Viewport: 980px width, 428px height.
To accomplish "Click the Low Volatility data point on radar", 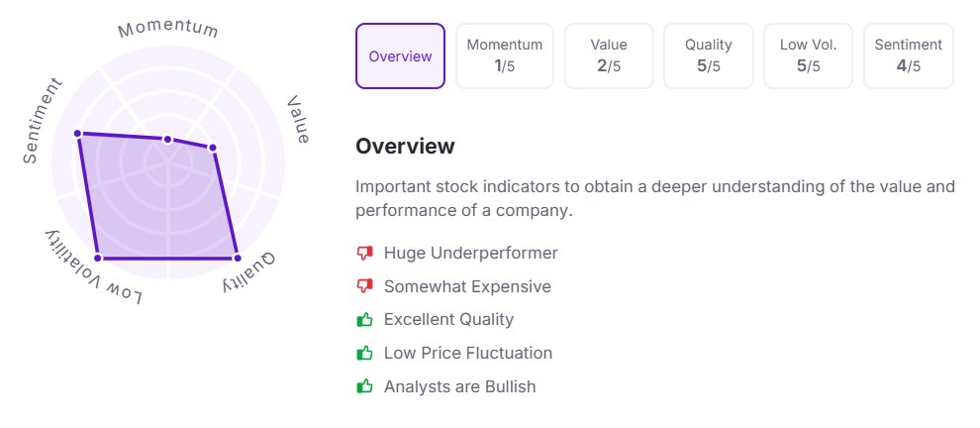I will coord(97,259).
